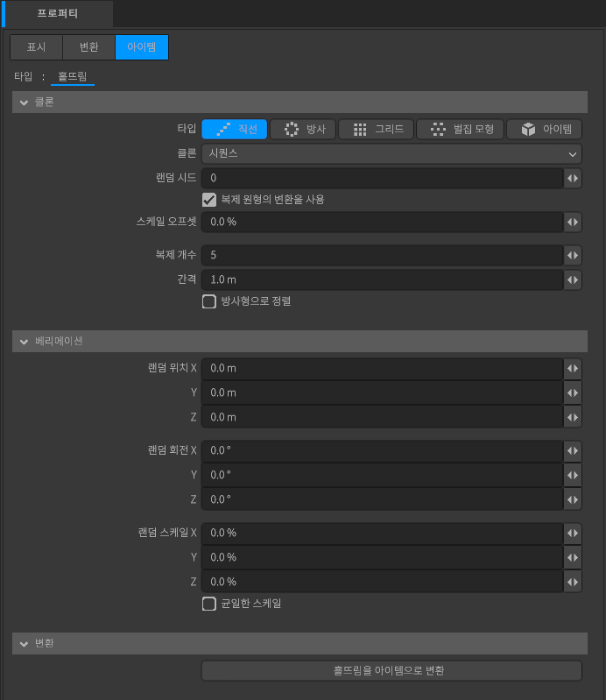606x700 pixels.
Task: Uncheck 복제 원형의 변환을 사용 checkbox
Action: (209, 200)
